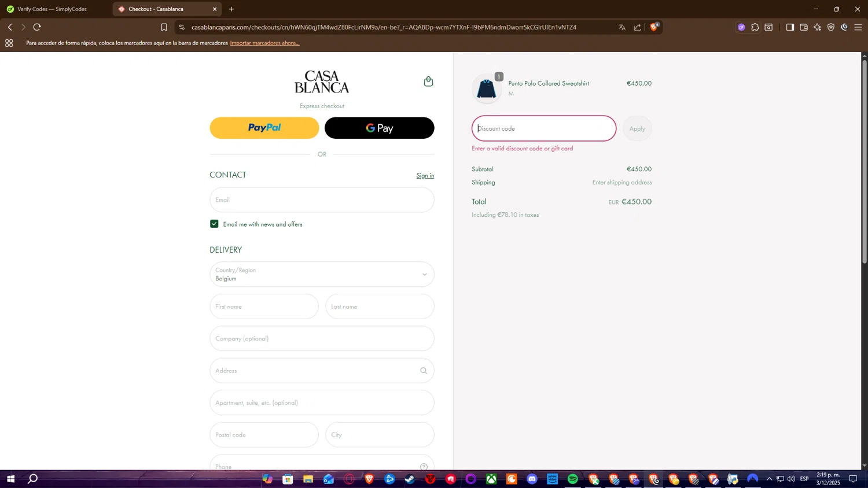Open Windows Start menu
The image size is (868, 488).
(10, 479)
